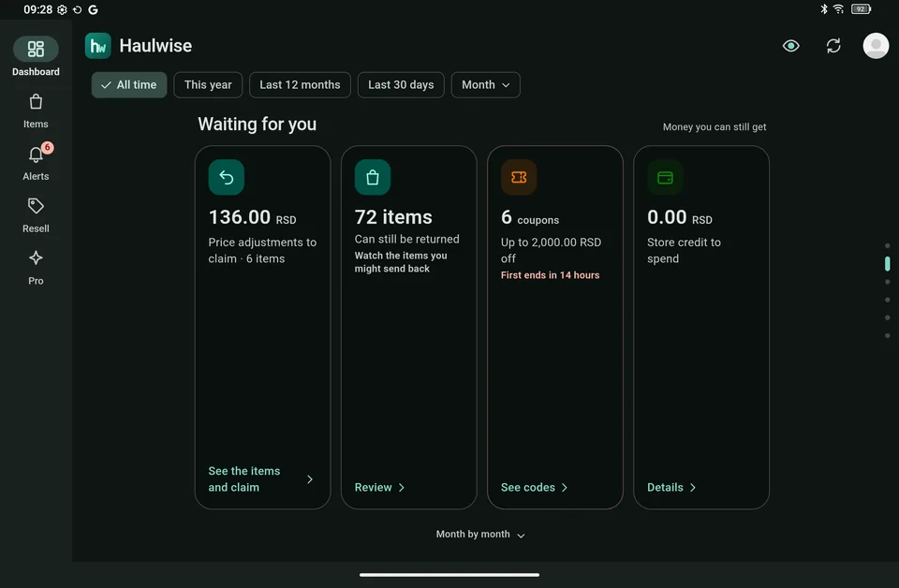This screenshot has width=899, height=588.
Task: Toggle the eye visibility icon in header
Action: coord(790,46)
